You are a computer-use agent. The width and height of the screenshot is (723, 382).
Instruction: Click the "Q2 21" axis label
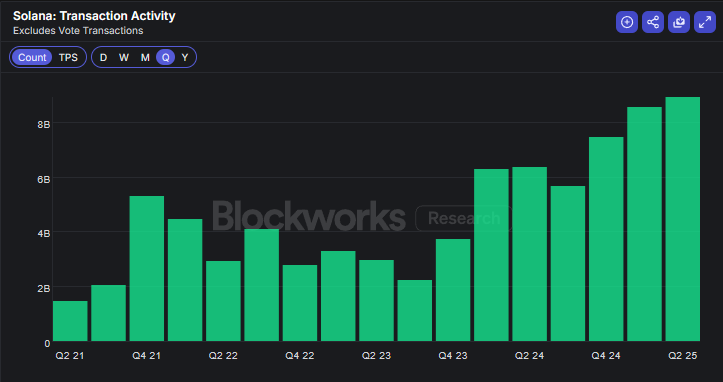coord(70,356)
